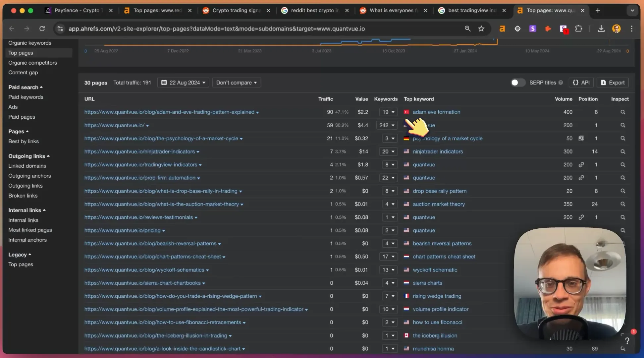Open the Don't compare dropdown
Screen dimensions: 644x358
[x=237, y=83]
